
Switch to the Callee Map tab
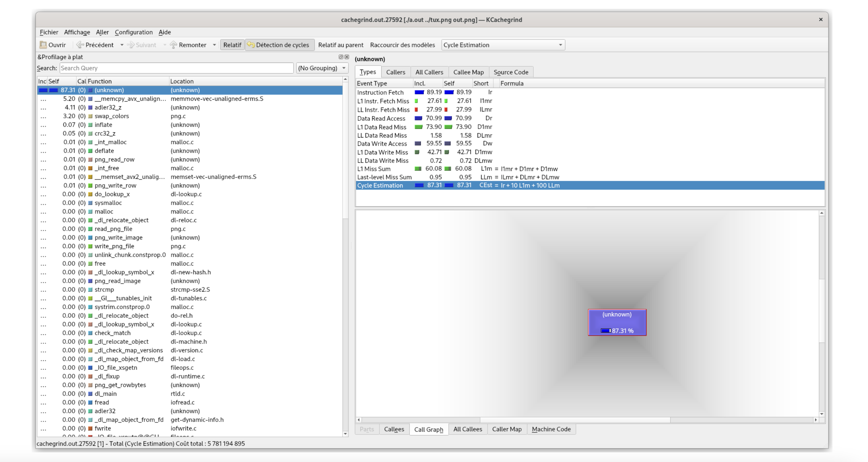[468, 72]
